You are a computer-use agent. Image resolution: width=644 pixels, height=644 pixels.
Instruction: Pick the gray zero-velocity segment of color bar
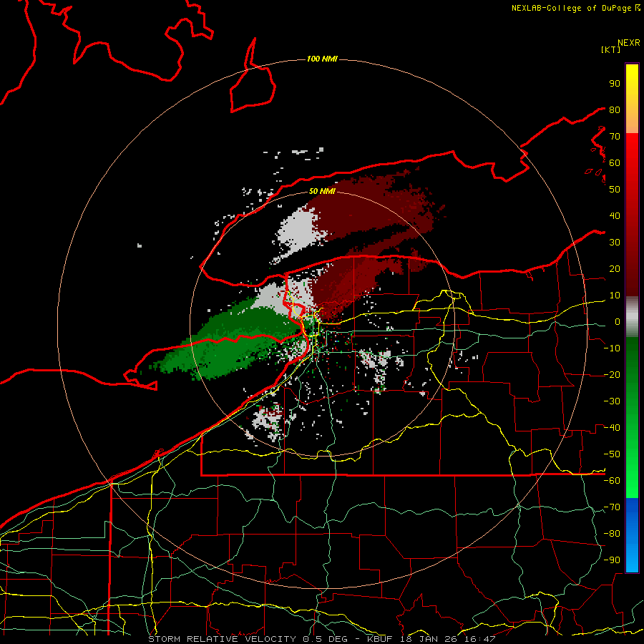pyautogui.click(x=632, y=317)
